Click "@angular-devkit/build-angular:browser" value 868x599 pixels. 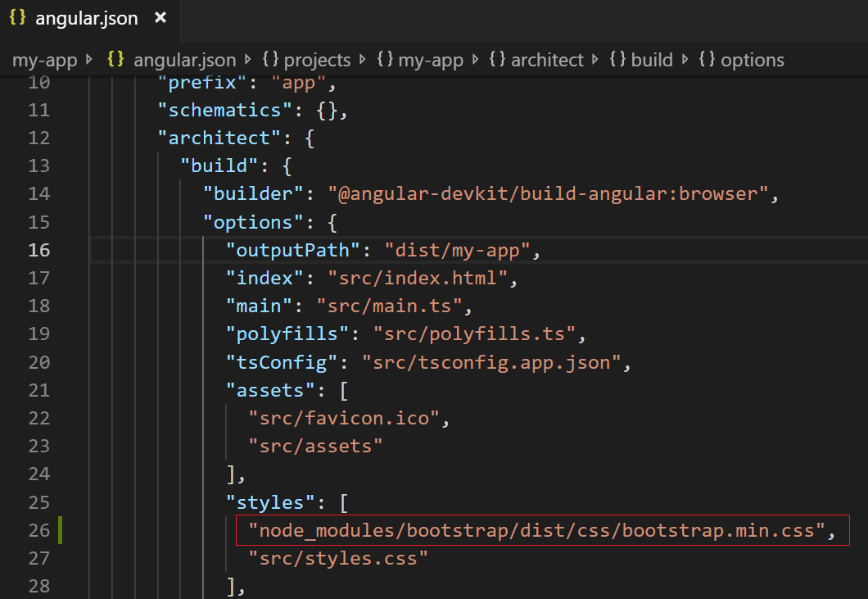pos(548,194)
